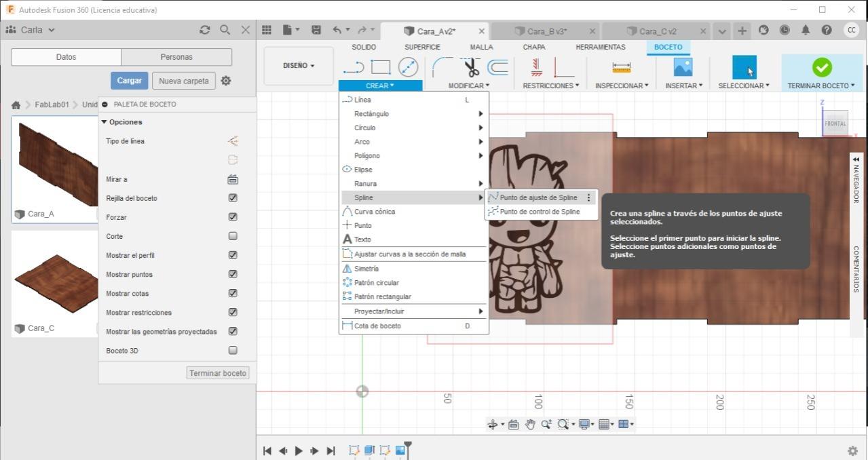The height and width of the screenshot is (460, 868).
Task: Save the design with disk icon
Action: 316,30
